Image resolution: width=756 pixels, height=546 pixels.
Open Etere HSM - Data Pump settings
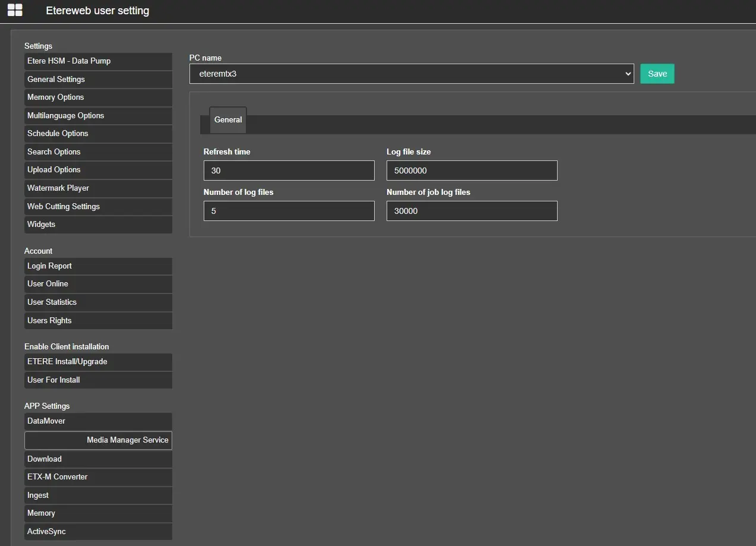(98, 61)
